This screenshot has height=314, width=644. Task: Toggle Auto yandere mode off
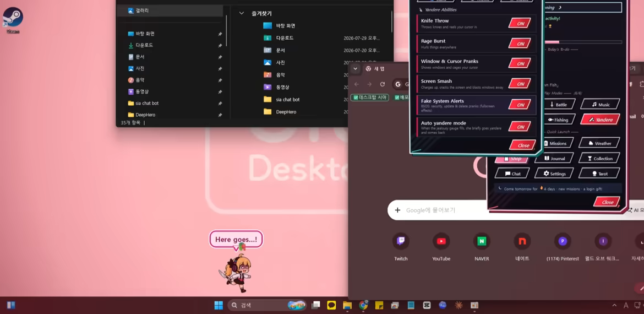point(520,127)
